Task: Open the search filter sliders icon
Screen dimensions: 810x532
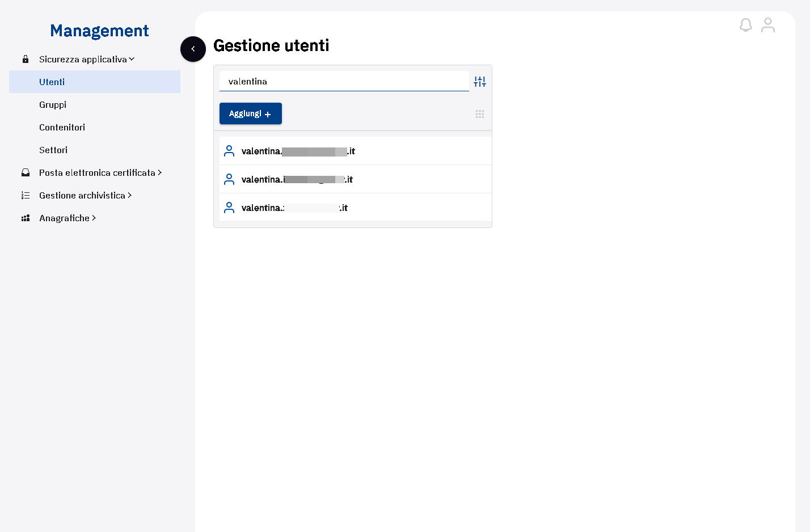Action: click(x=480, y=82)
